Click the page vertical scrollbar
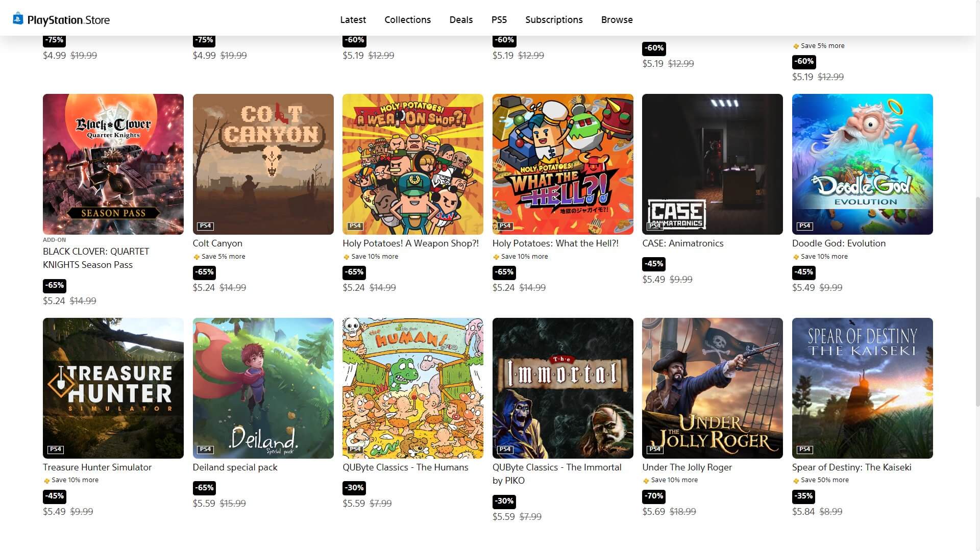Viewport: 980px width, 551px height. pyautogui.click(x=977, y=301)
